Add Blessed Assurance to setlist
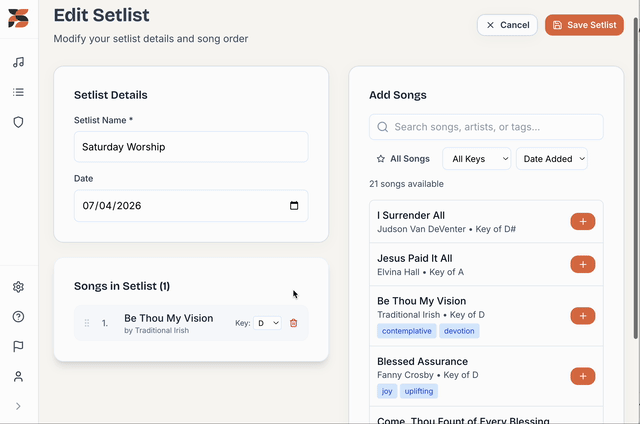640x424 pixels. (x=582, y=376)
